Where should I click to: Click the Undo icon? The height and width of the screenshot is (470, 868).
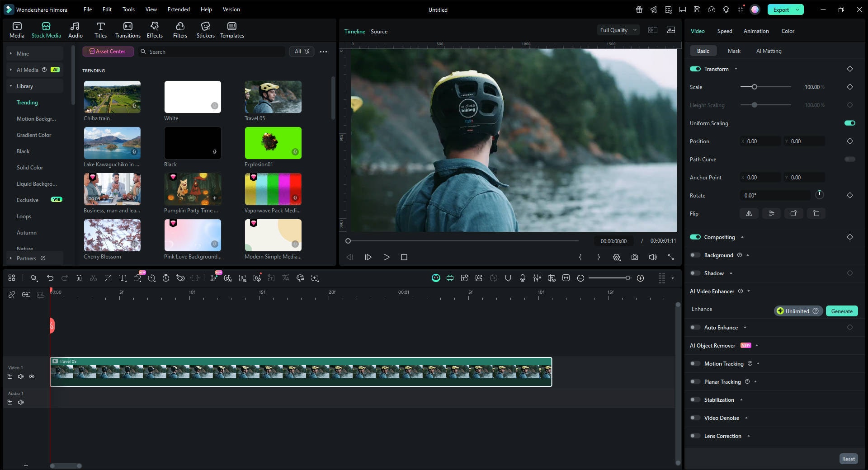[x=50, y=278]
